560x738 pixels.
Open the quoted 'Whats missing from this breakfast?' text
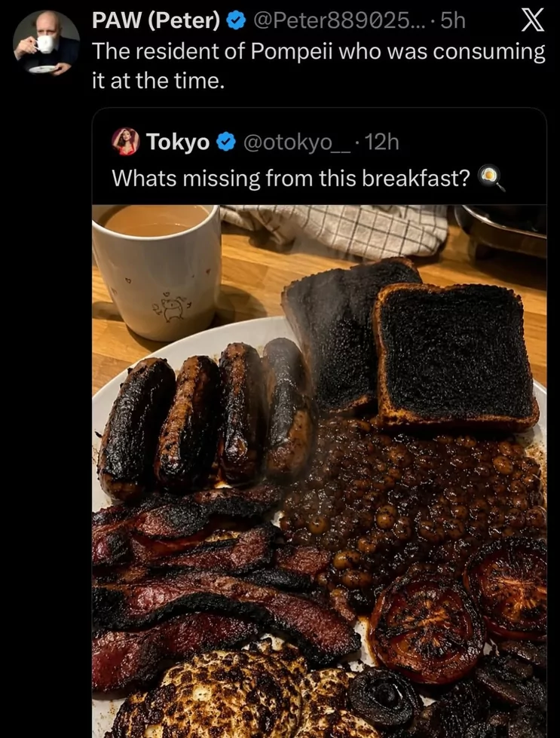coord(291,179)
